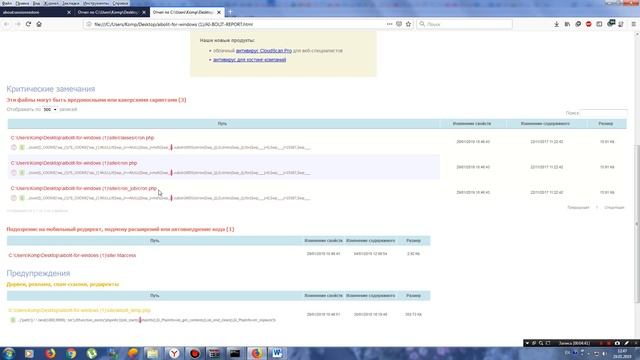Show site information icon in address bar

pos(89,24)
